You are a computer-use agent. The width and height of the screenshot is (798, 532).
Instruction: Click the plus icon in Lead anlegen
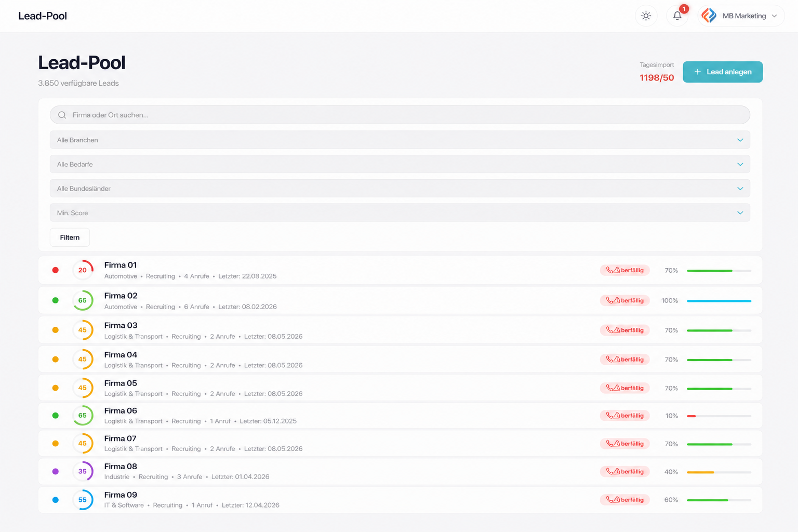[698, 72]
